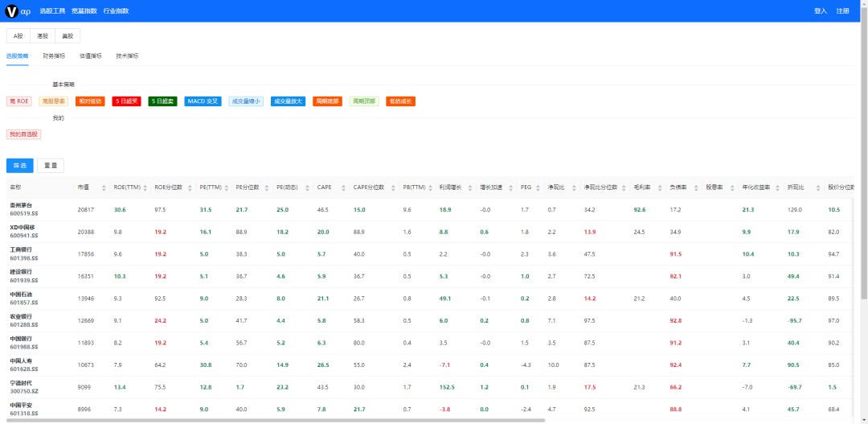Screen dimensions: 868x424
Task: Switch to the 技术指标 tab
Action: tap(127, 56)
